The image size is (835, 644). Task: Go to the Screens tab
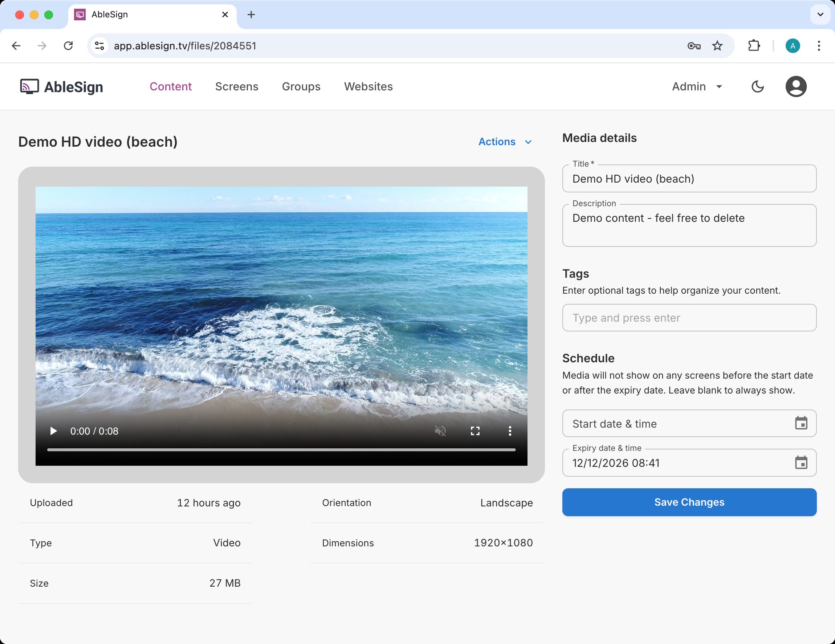[237, 87]
